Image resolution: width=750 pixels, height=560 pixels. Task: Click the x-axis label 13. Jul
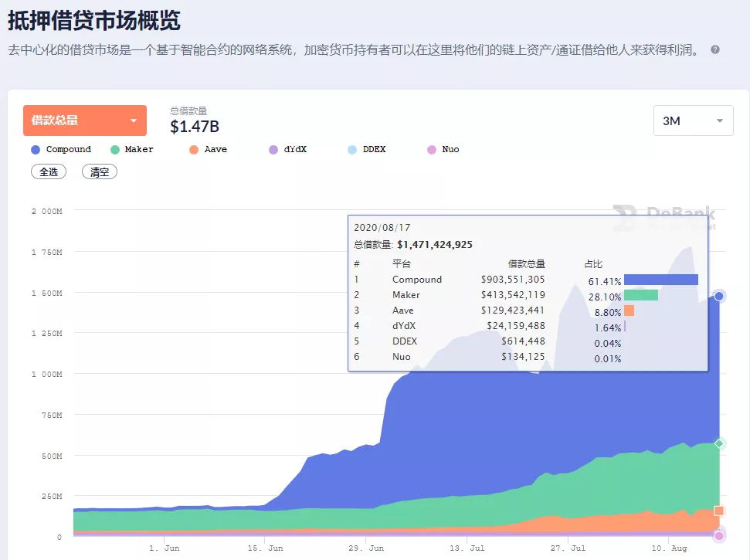pos(467,548)
